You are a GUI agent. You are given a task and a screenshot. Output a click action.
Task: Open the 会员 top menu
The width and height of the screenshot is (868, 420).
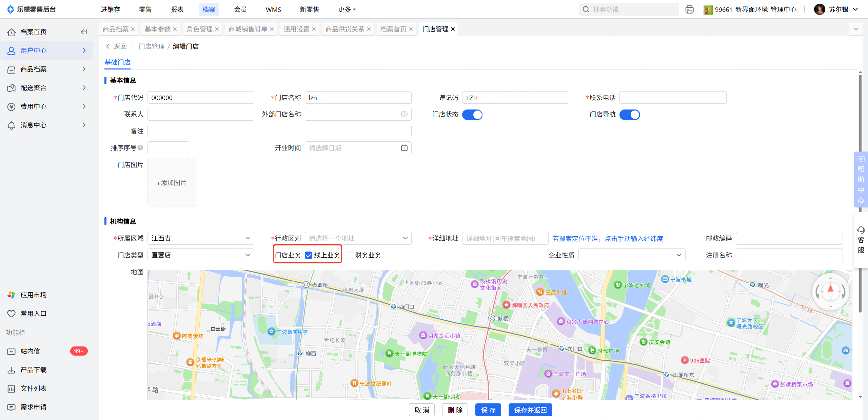pyautogui.click(x=240, y=9)
